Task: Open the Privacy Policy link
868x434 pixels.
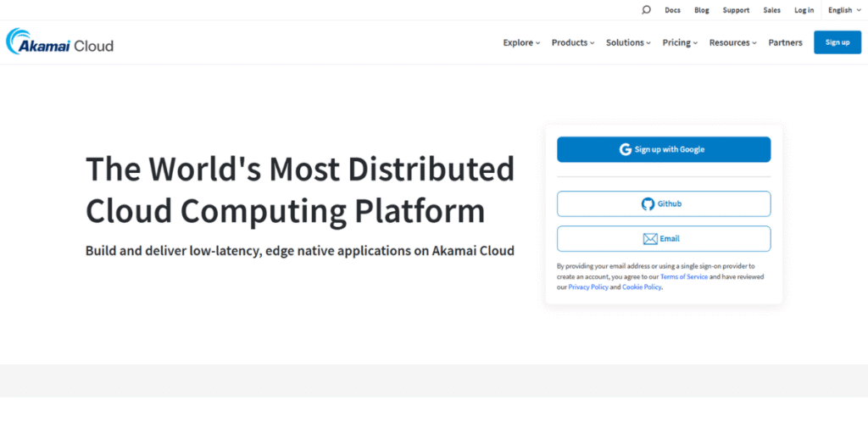Action: point(588,287)
